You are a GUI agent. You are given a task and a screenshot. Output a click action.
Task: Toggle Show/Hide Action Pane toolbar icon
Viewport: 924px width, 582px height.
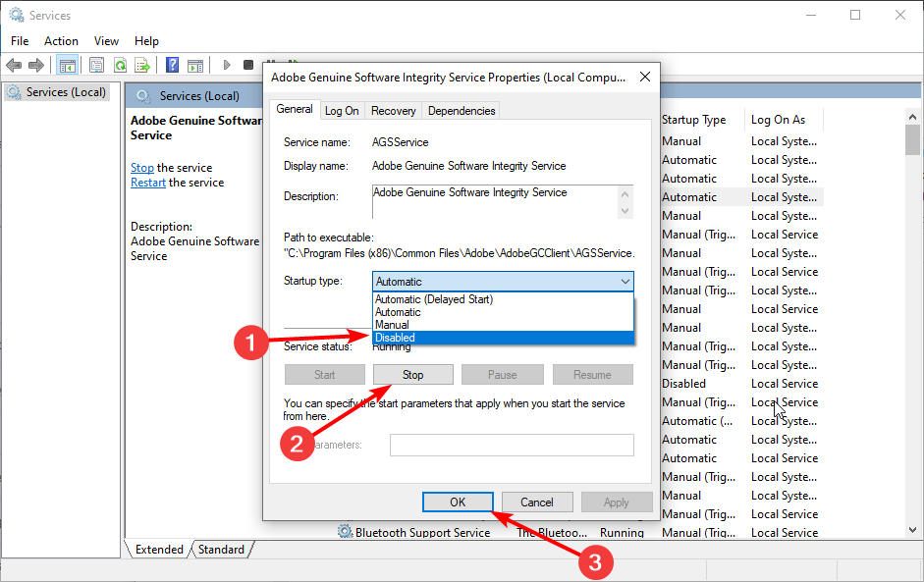pyautogui.click(x=195, y=65)
